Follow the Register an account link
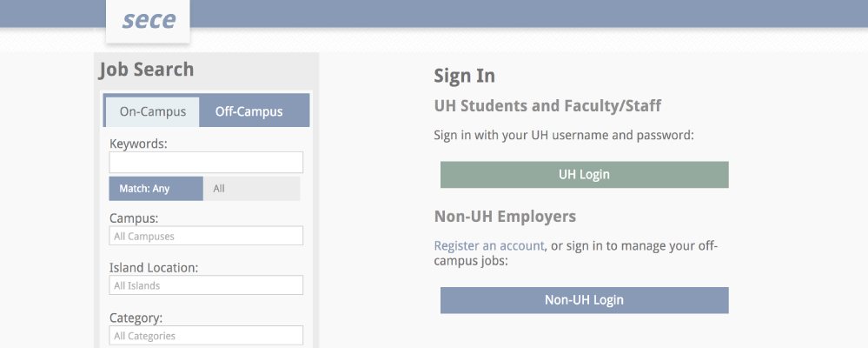The width and height of the screenshot is (868, 348). (x=489, y=245)
